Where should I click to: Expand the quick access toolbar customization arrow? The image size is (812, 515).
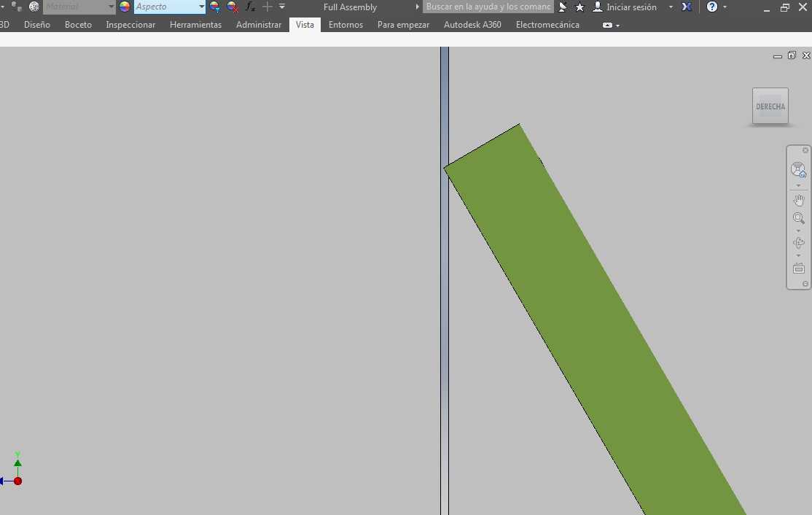(x=282, y=7)
